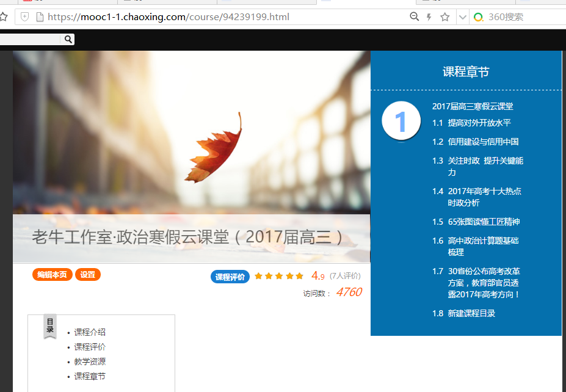
Task: Click the site search magnifier button
Action: (x=68, y=39)
